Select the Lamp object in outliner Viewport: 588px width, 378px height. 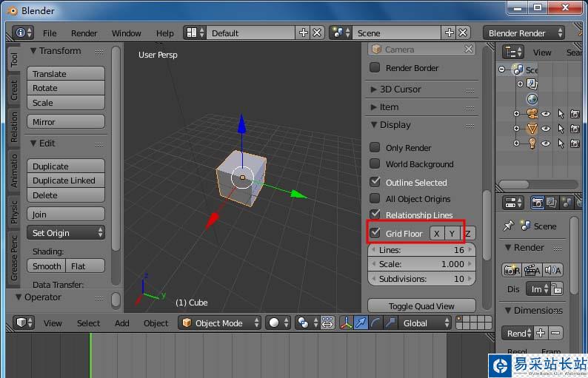[532, 143]
